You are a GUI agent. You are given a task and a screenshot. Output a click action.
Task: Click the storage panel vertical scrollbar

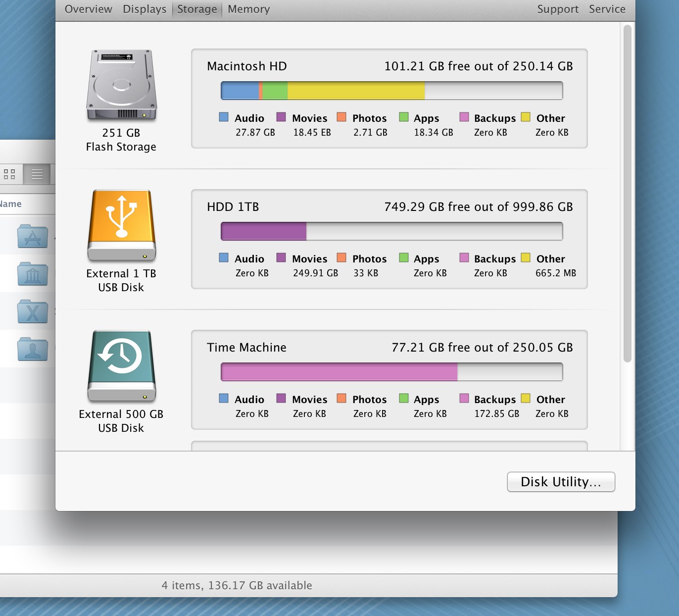(628, 194)
